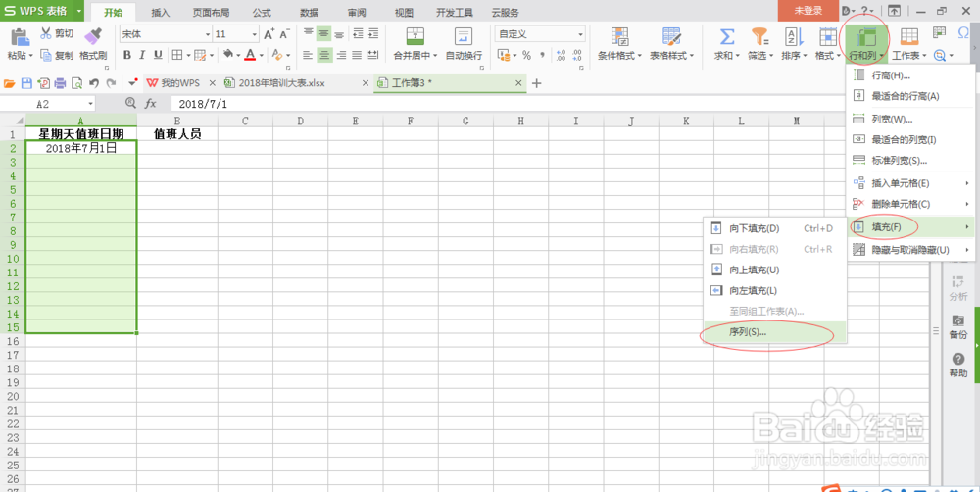Click the Copy (复制) icon

pos(46,55)
